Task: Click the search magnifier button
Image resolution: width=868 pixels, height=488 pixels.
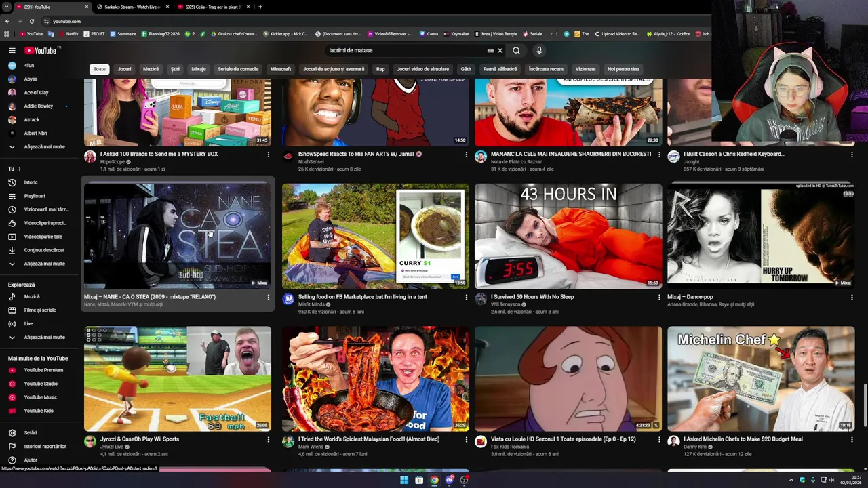Action: 516,50
